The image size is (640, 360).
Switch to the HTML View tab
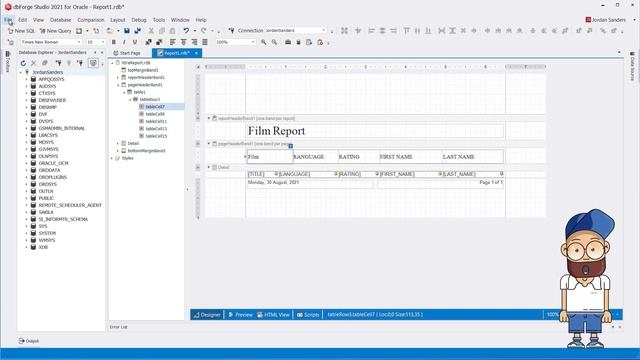point(273,314)
